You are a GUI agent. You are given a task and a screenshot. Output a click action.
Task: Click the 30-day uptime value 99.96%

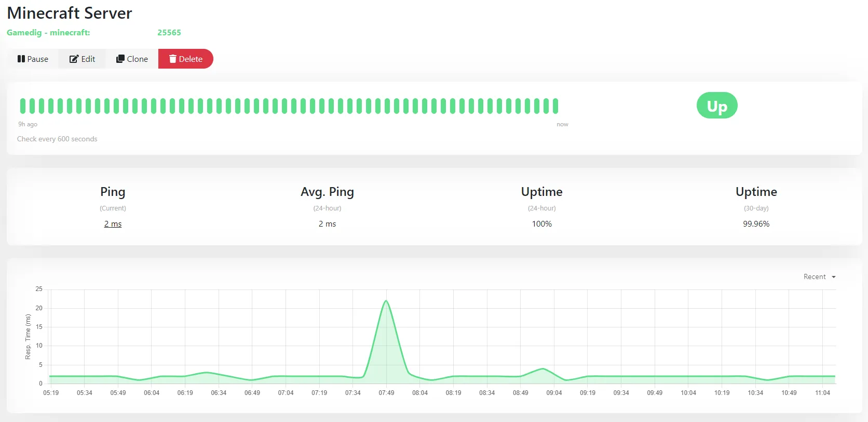(756, 224)
